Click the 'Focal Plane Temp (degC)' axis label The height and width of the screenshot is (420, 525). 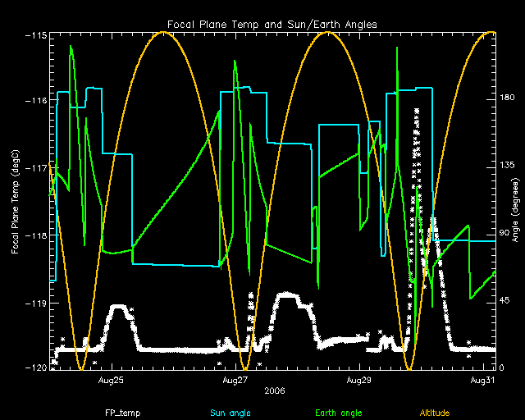16,201
